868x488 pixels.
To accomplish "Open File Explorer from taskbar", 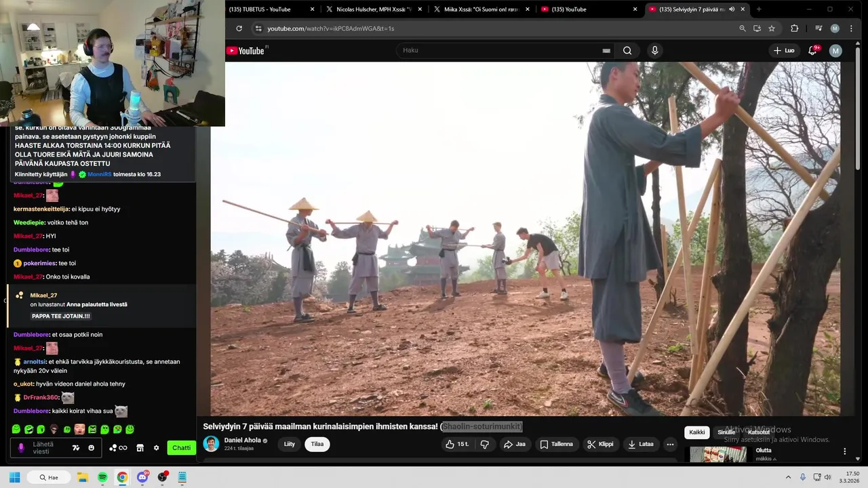I will coord(82,477).
